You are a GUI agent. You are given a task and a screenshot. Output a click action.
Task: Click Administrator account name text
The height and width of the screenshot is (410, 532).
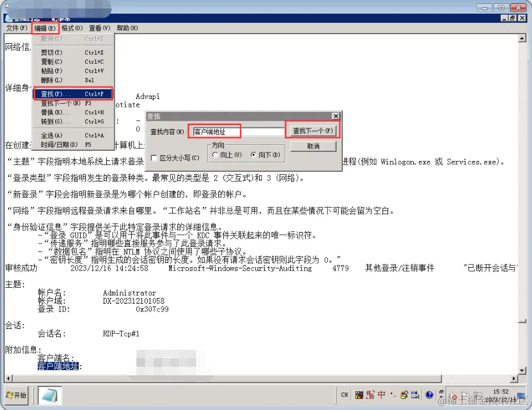[130, 293]
